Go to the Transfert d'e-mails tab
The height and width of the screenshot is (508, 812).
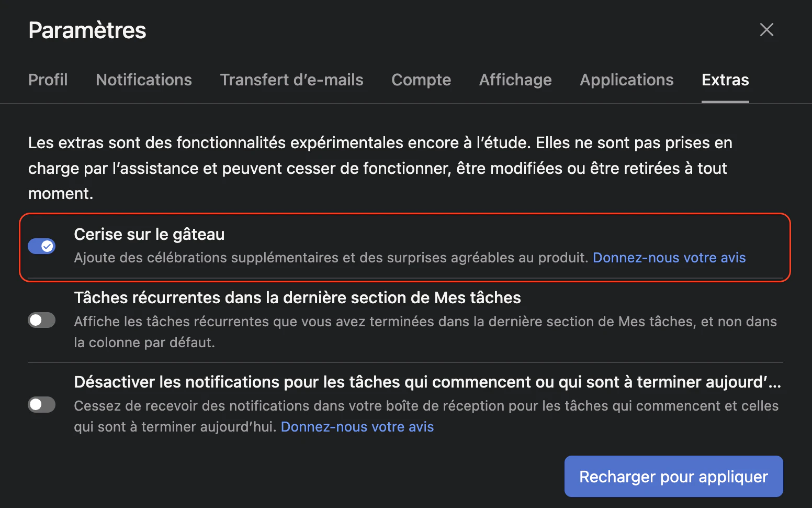coord(291,80)
